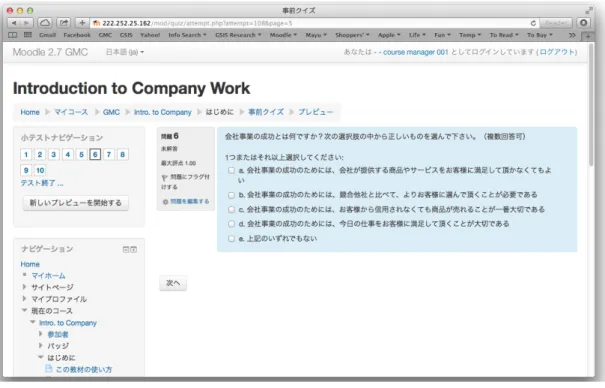Open Top Sites grid icon
Image resolution: width=605 pixels, height=388 pixels.
pyautogui.click(x=28, y=35)
